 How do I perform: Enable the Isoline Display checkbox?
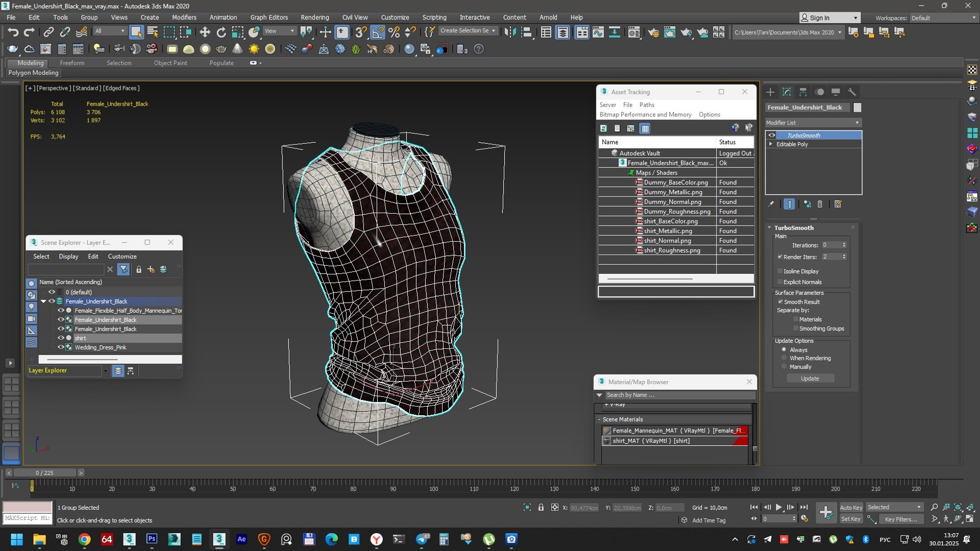pos(780,271)
